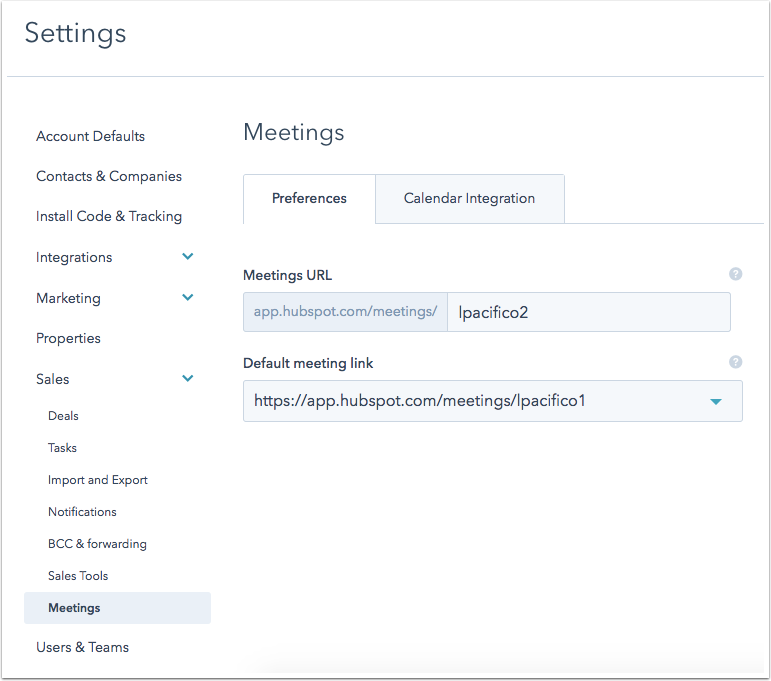
Task: Open Import and Export settings
Action: 97,480
